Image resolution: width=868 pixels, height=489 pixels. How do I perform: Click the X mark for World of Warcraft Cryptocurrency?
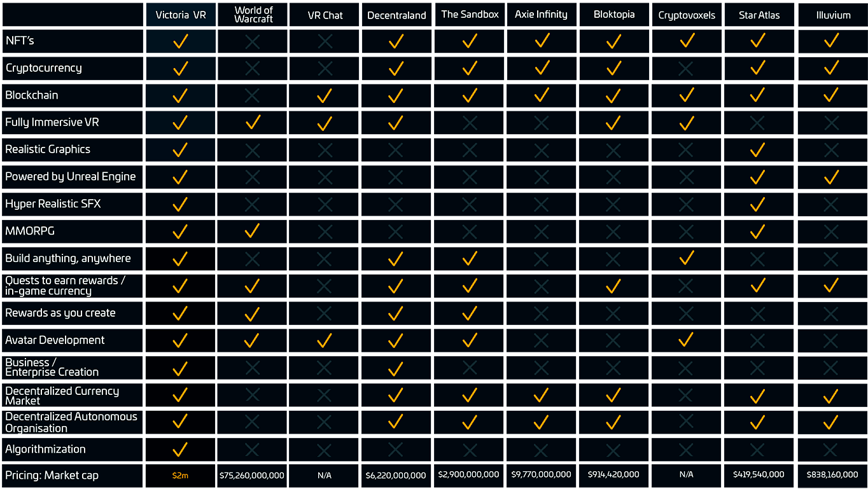pyautogui.click(x=252, y=68)
